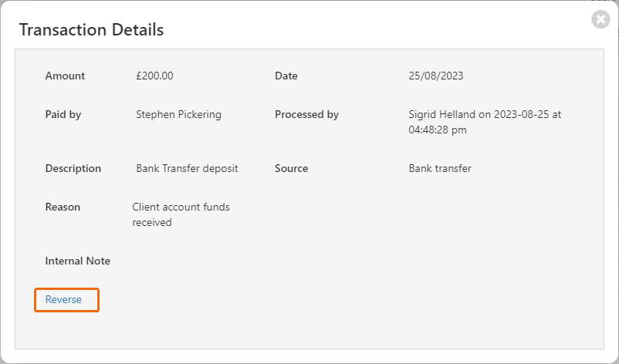This screenshot has width=619, height=364.
Task: Click the Amount field label
Action: click(65, 76)
